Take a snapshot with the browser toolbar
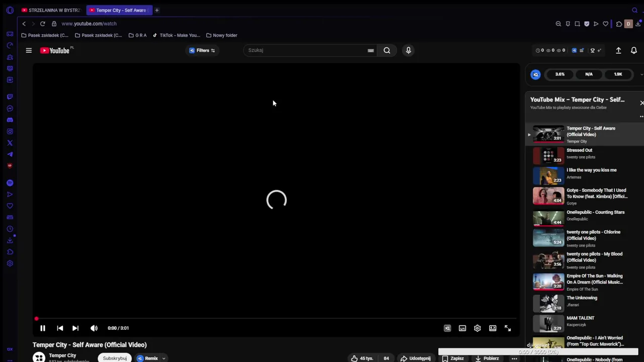The image size is (644, 362). [577, 24]
